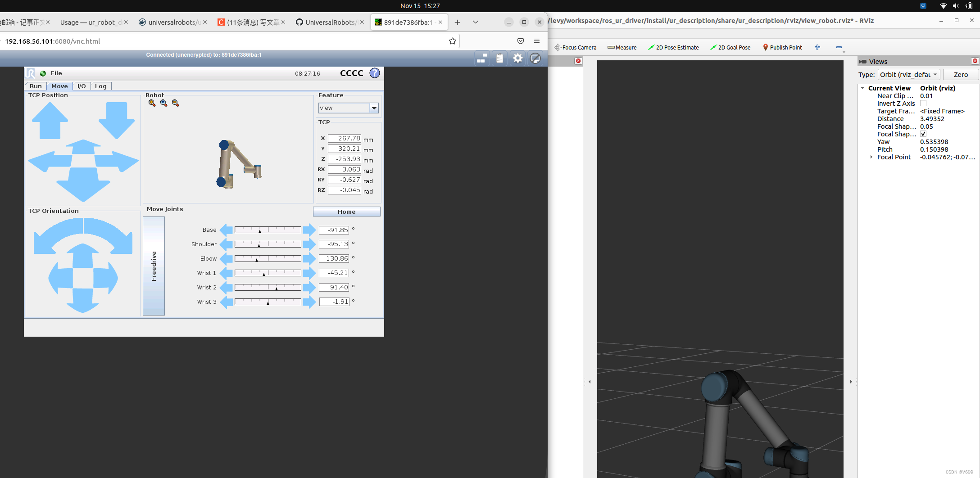
Task: Bookmark this page with star icon
Action: tap(453, 41)
